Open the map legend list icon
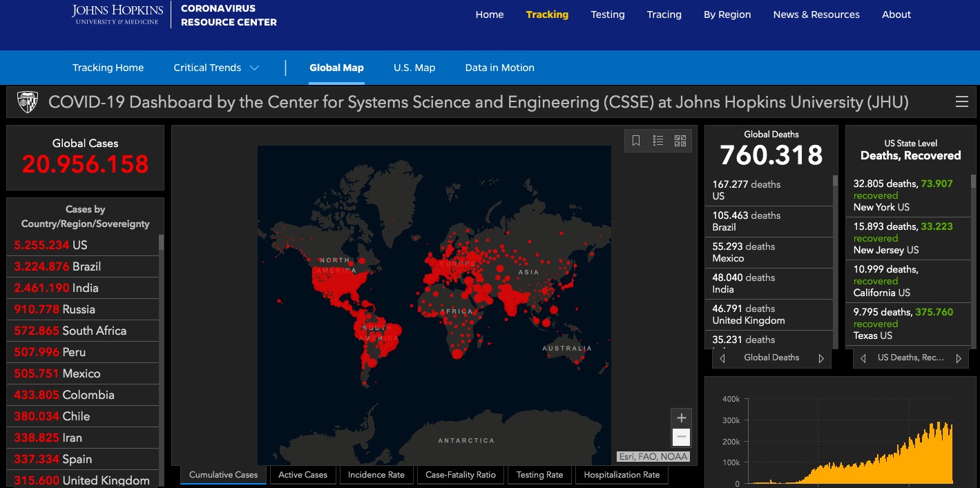 pos(658,141)
